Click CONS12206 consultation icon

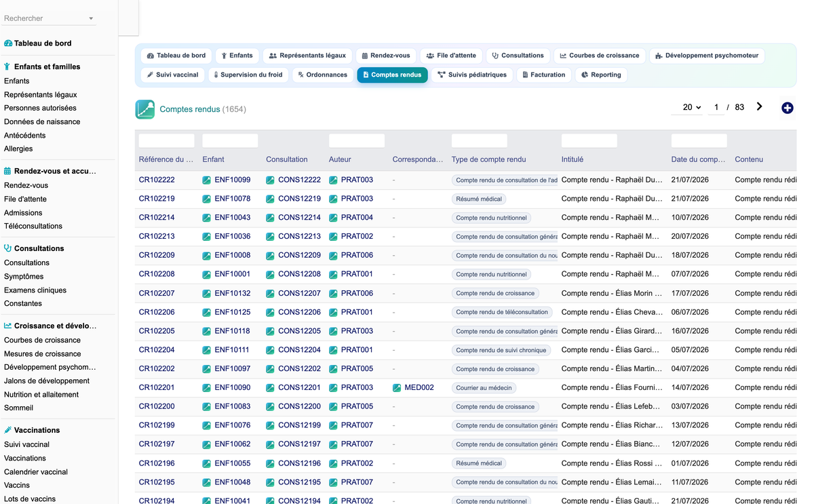(x=271, y=313)
